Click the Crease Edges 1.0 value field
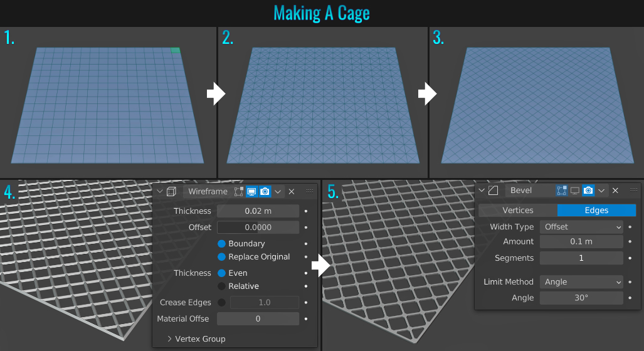 coord(265,303)
